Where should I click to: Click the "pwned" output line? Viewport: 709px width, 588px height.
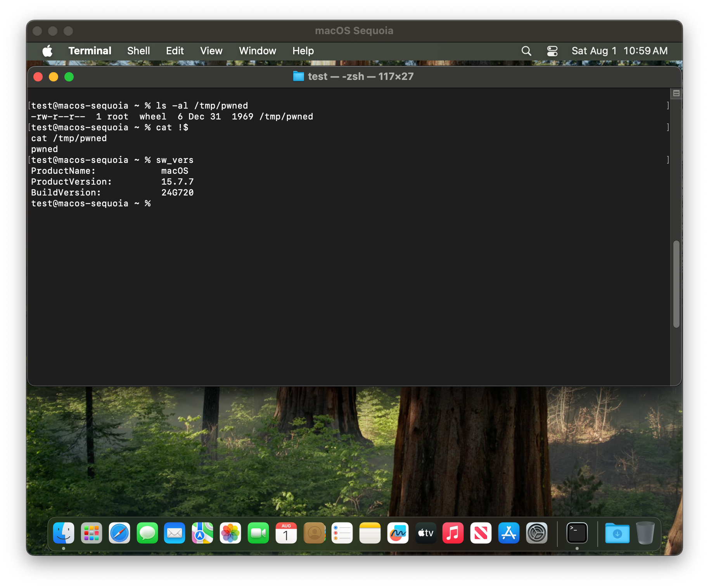[45, 149]
